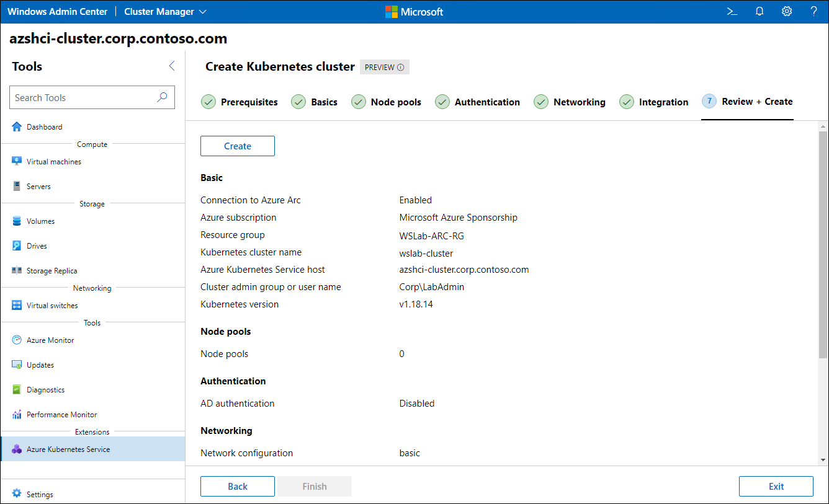Click the Storage Replica icon
The width and height of the screenshot is (829, 504).
[x=17, y=270]
